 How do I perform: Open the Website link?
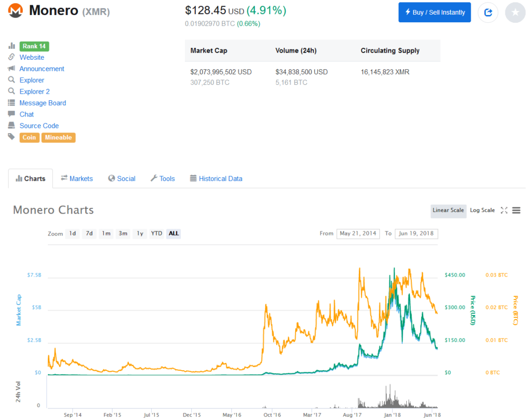pos(31,57)
